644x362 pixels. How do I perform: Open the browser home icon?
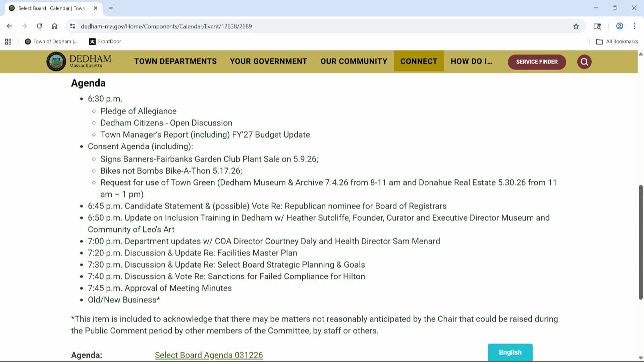click(55, 26)
